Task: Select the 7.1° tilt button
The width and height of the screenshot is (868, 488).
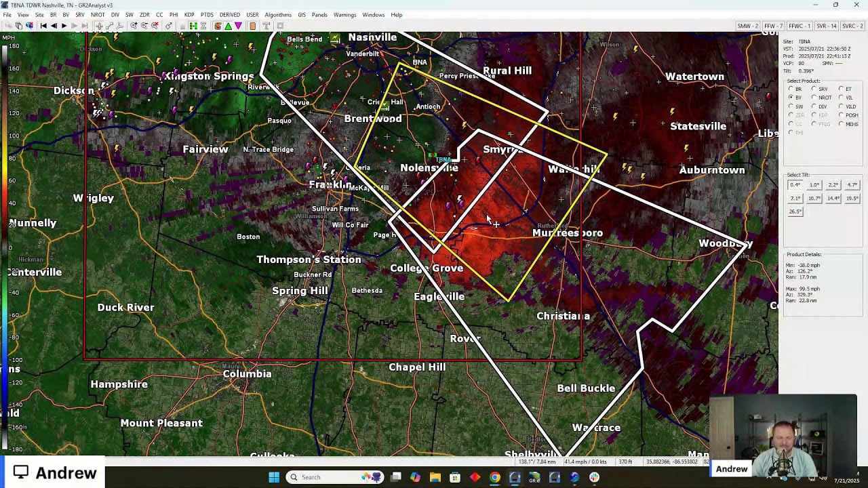Action: [795, 199]
